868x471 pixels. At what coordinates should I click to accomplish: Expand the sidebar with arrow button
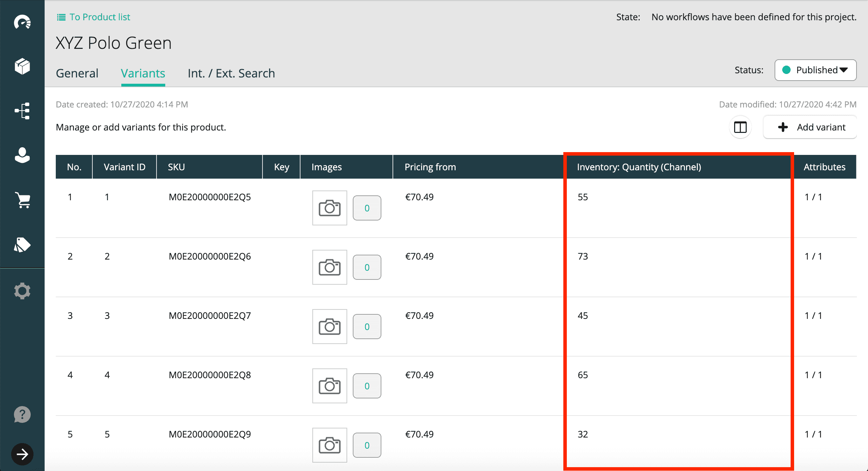point(22,454)
